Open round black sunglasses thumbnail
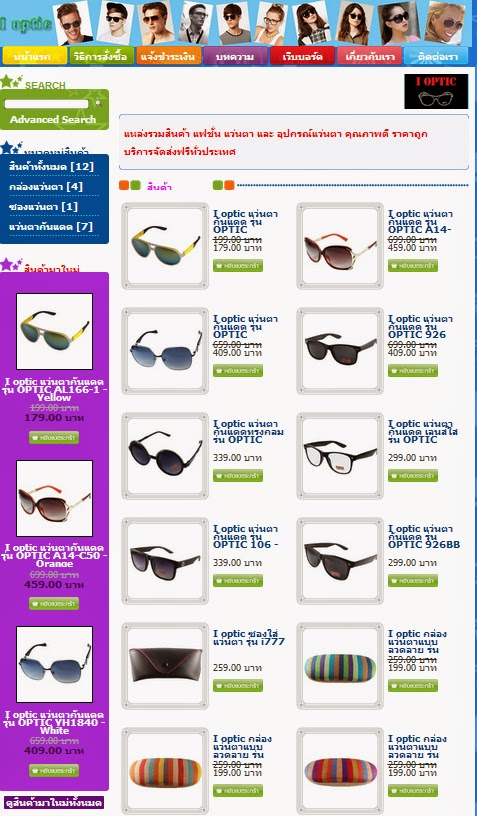 165,455
